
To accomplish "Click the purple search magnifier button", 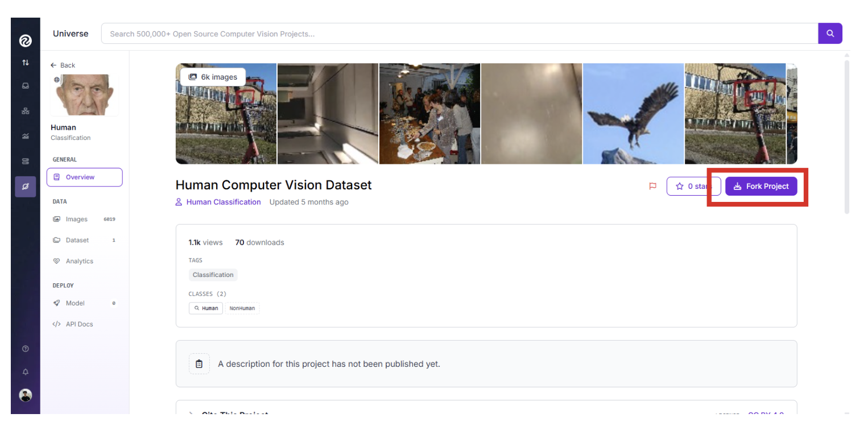I will click(830, 34).
